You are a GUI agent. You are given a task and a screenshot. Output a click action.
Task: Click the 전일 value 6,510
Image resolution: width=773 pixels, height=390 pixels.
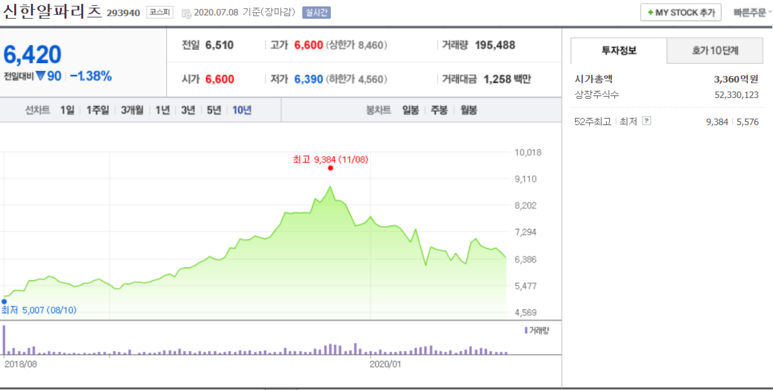point(219,45)
